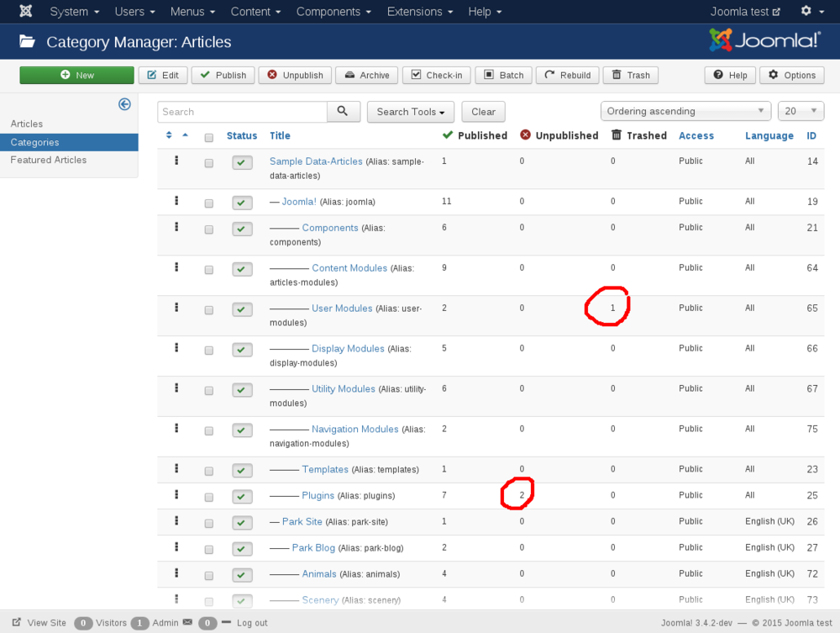Click into the Search text field
840x633 pixels.
pos(242,112)
